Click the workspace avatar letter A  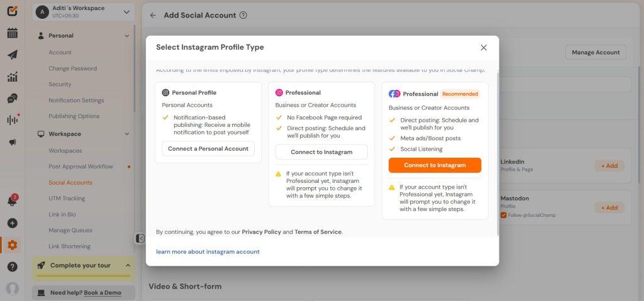[42, 12]
